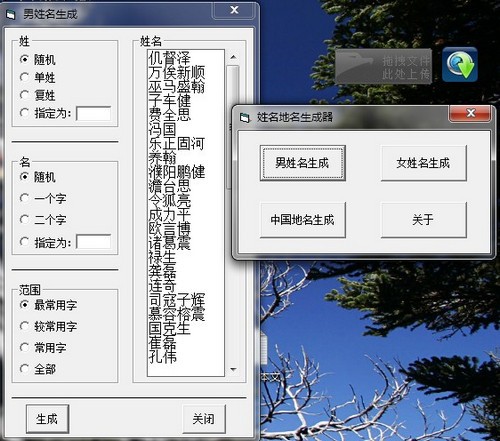The image size is (500, 441).
Task: Click the 关闭 button
Action: click(204, 419)
